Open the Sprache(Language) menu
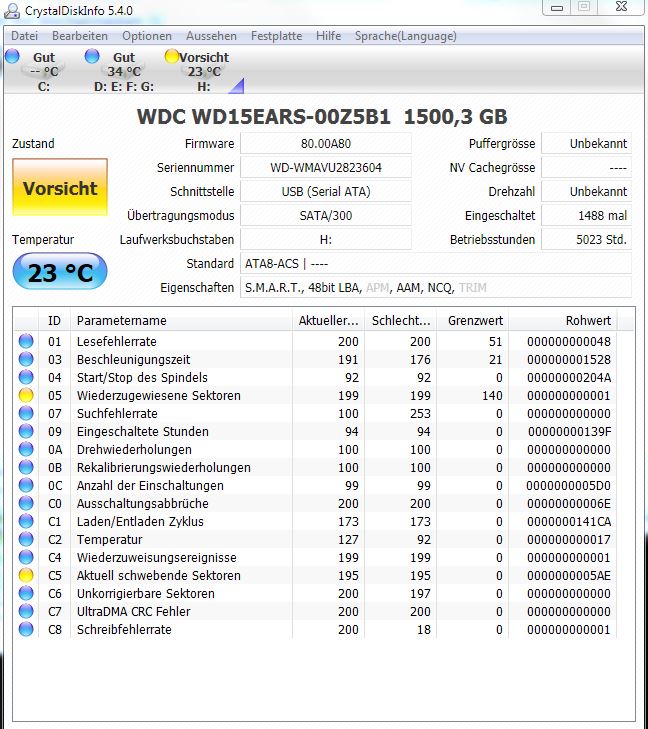The width and height of the screenshot is (648, 729). point(405,36)
